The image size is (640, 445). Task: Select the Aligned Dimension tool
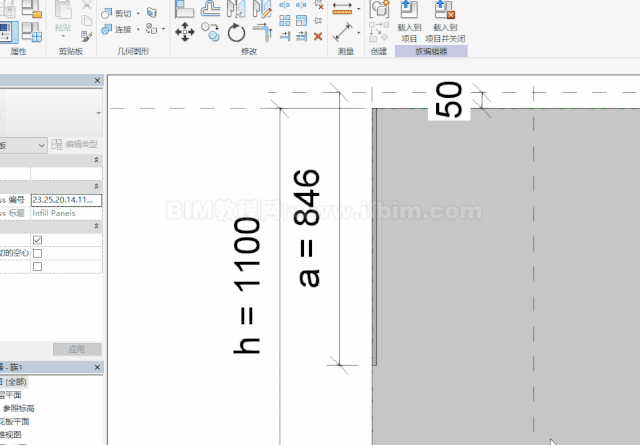pos(343,32)
